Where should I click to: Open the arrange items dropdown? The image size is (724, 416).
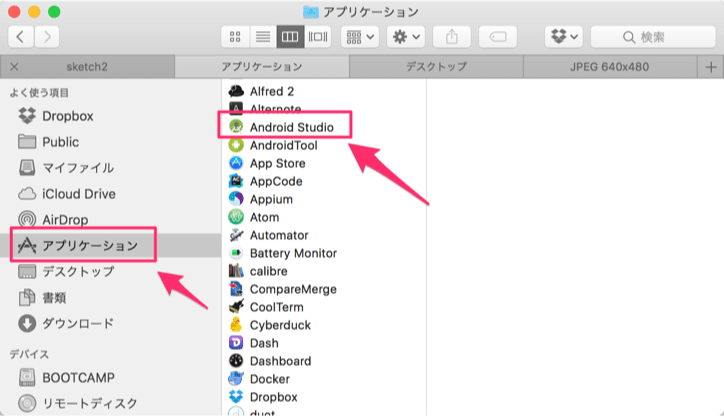[x=360, y=36]
